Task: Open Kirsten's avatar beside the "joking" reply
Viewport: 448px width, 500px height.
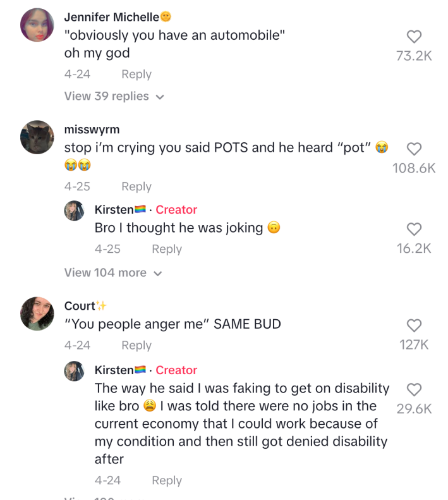Action: tap(75, 210)
